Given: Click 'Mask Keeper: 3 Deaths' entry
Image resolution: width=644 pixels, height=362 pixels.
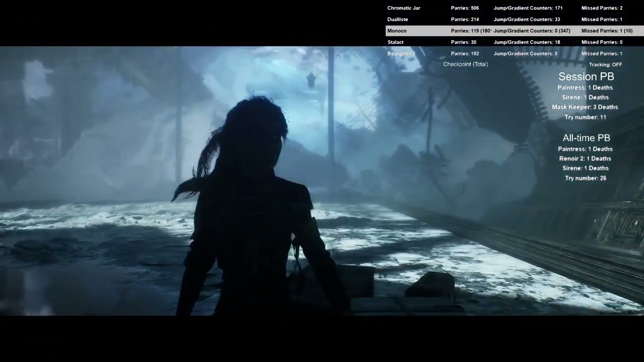Looking at the screenshot, I should coord(585,107).
